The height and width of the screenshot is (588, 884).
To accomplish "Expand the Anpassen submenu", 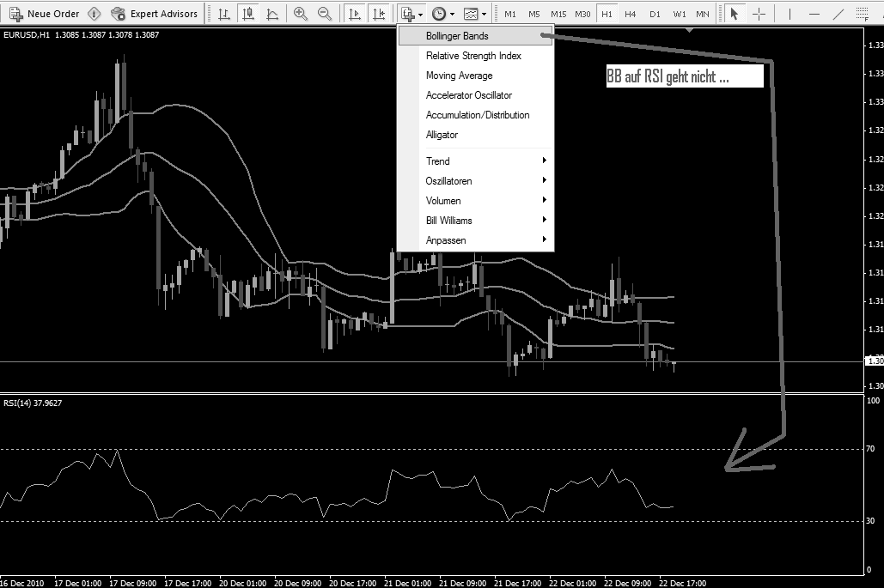I will coord(477,240).
